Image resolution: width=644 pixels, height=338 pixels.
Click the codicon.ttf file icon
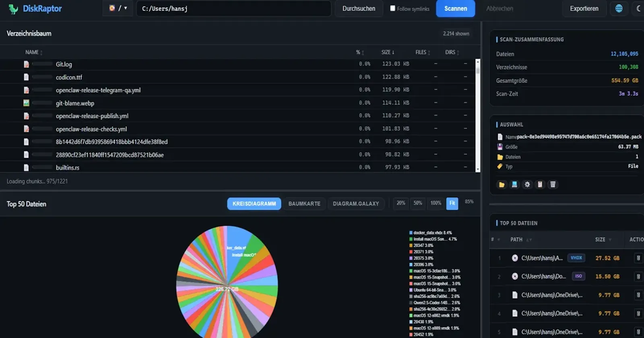(x=26, y=77)
